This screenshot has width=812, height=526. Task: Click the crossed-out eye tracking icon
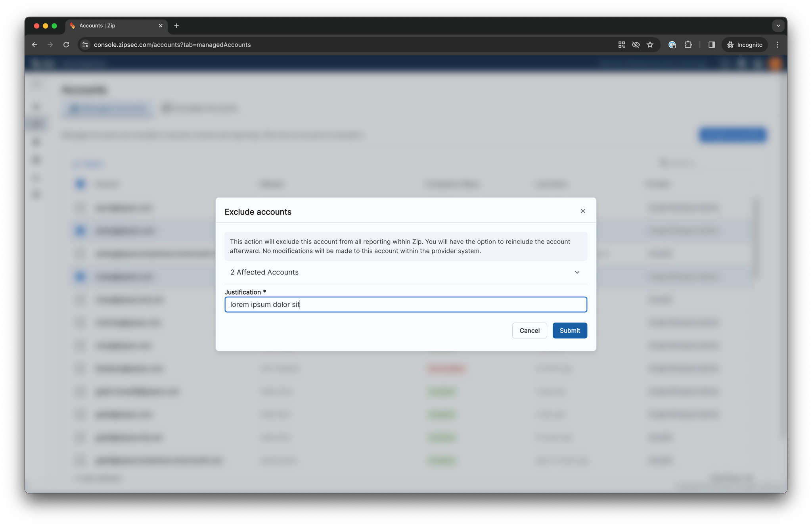coord(636,45)
